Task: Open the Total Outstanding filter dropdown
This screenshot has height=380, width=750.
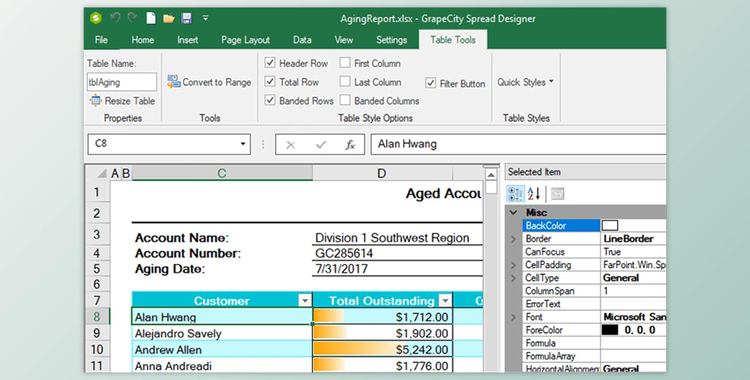Action: click(445, 301)
